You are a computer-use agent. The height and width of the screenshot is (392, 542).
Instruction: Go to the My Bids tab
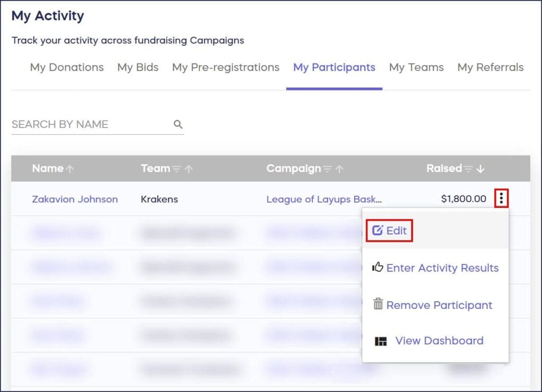click(138, 68)
